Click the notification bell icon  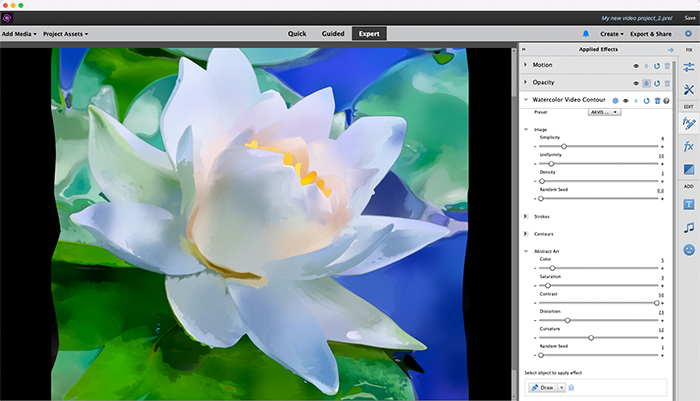[x=585, y=33]
